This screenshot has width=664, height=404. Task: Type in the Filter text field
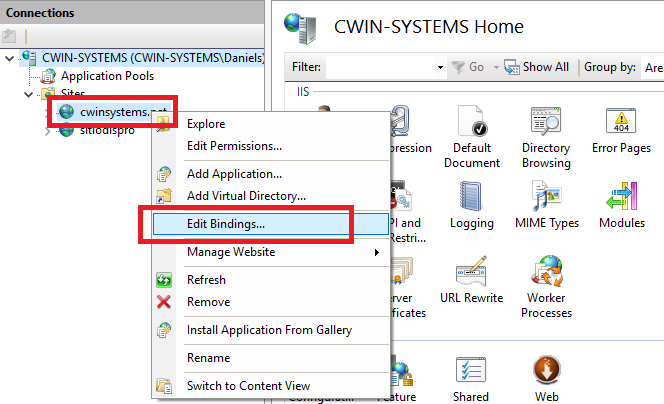point(380,67)
